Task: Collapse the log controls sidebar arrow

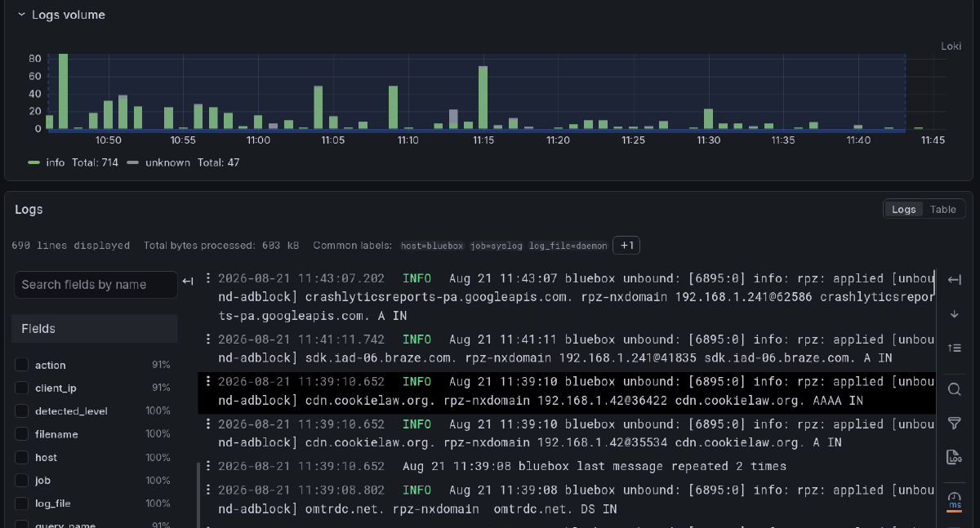Action: (x=954, y=281)
